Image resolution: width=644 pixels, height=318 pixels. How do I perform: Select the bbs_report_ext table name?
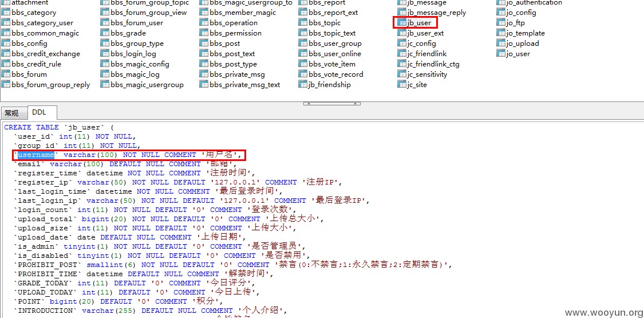tap(333, 13)
